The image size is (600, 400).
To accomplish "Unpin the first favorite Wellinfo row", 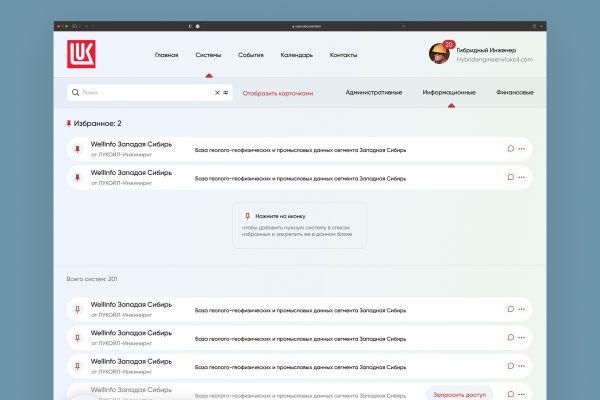I will coord(78,149).
